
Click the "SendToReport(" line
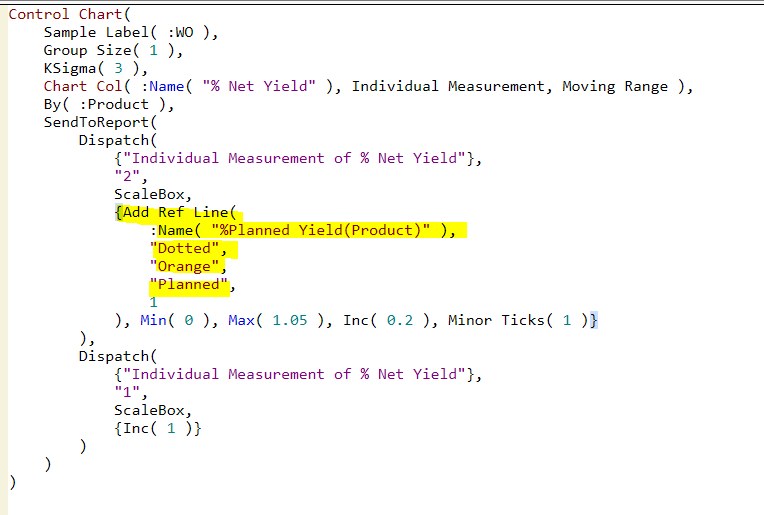pos(100,123)
